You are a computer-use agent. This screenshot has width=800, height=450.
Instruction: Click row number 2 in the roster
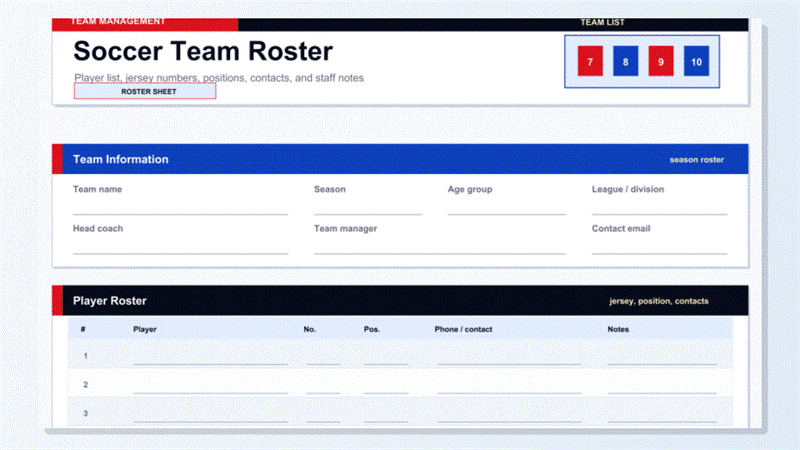[x=85, y=385]
